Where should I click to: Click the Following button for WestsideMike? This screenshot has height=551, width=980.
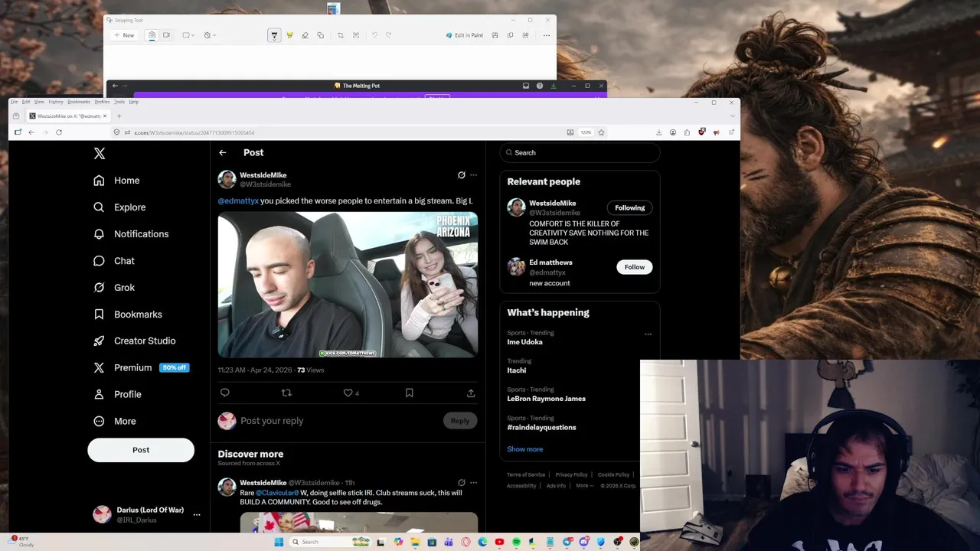coord(630,208)
